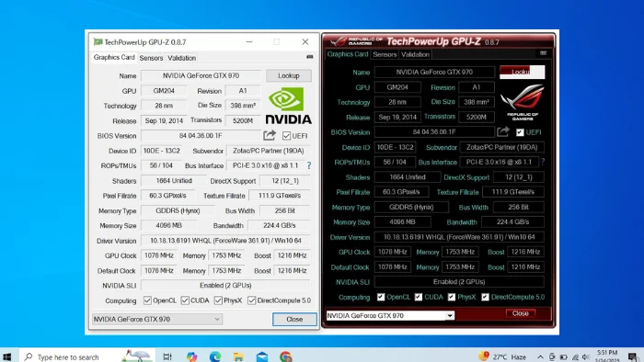The image size is (644, 362).
Task: Click the red Close button in ROG window
Action: (x=521, y=313)
